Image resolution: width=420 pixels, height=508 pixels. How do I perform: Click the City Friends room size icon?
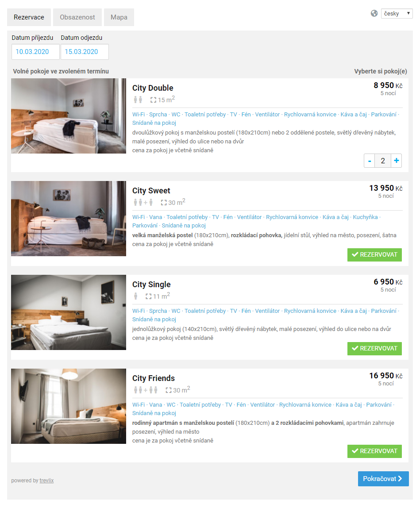(169, 390)
